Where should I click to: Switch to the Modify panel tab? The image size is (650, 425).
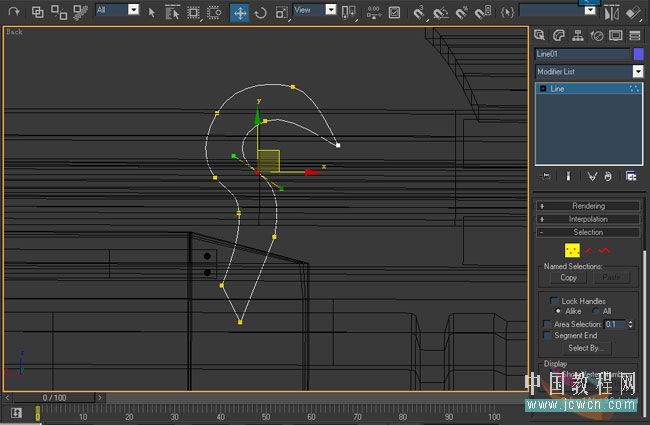click(x=559, y=35)
